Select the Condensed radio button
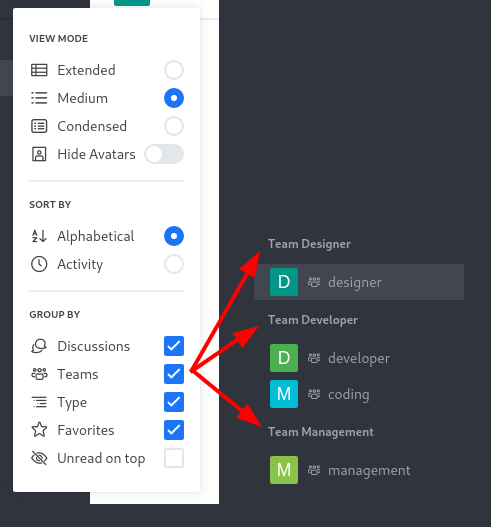 click(174, 126)
